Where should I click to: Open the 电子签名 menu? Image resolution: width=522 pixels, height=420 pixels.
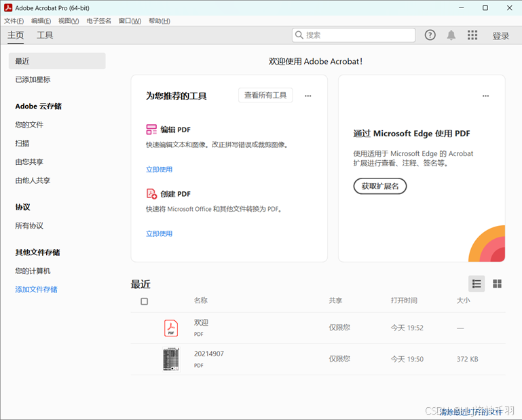click(98, 21)
